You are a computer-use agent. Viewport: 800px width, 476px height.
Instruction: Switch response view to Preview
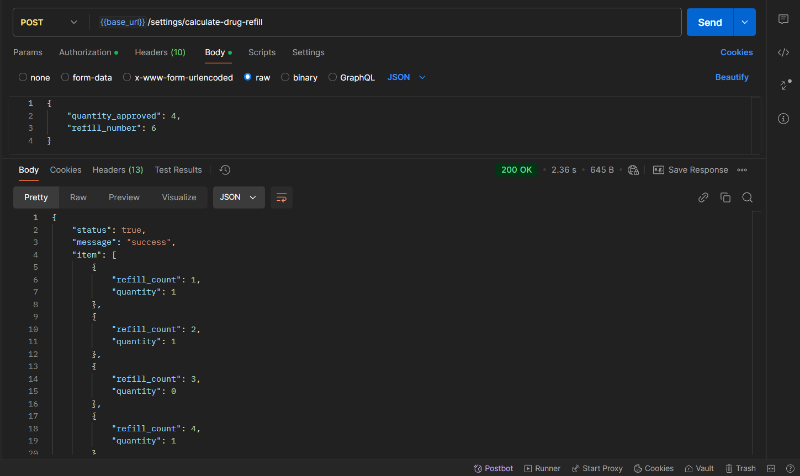(x=124, y=197)
